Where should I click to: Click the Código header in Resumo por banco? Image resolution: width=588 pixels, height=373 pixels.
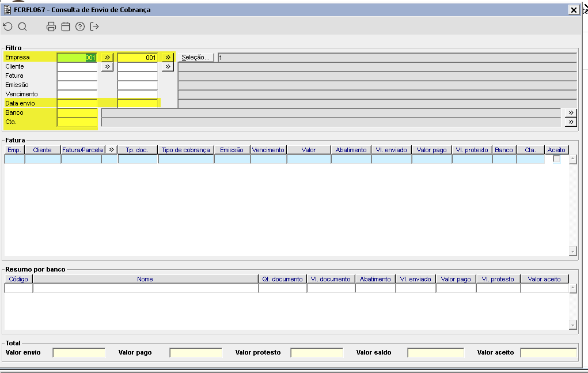(18, 279)
